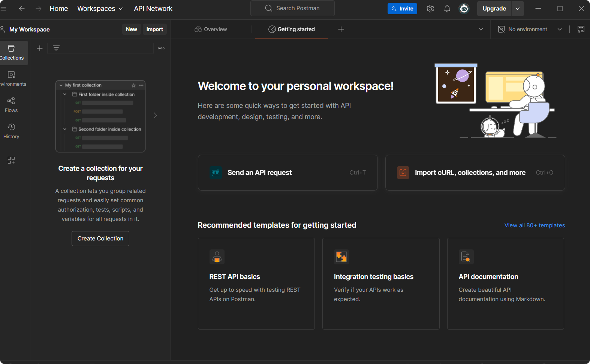The width and height of the screenshot is (590, 364).
Task: Click the import cURL icon
Action: coord(403,173)
